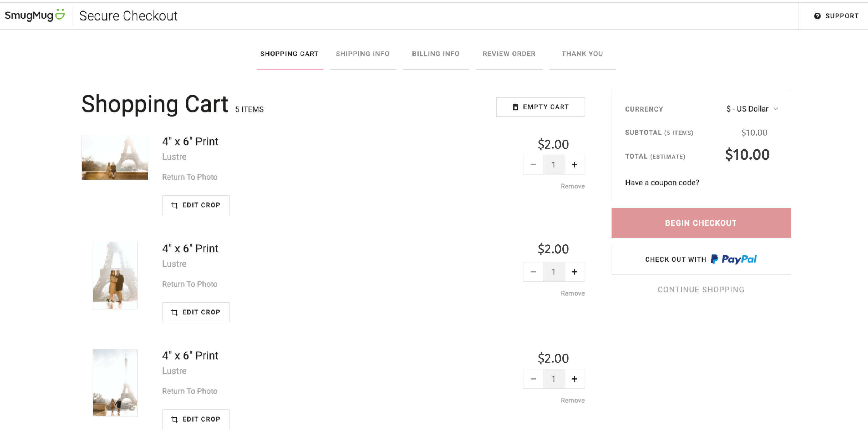Click Edit Crop for the second print
This screenshot has width=868, height=447.
(196, 312)
